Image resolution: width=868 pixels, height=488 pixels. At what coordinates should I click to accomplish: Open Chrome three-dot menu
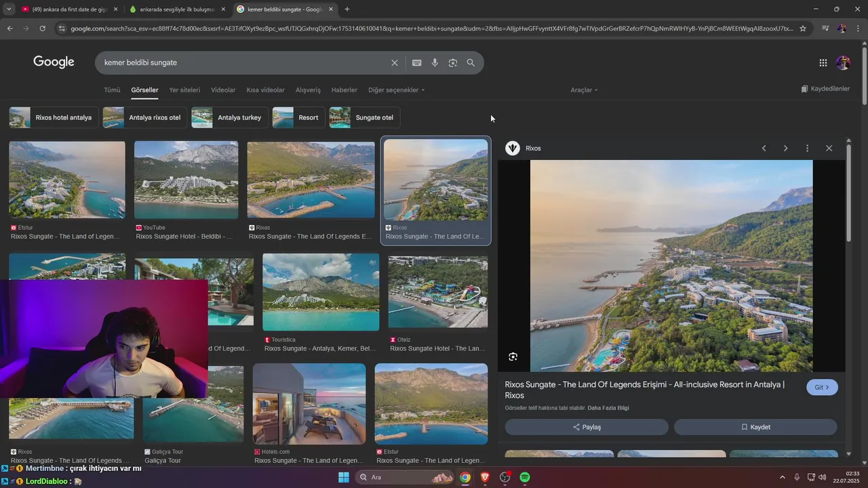point(859,28)
